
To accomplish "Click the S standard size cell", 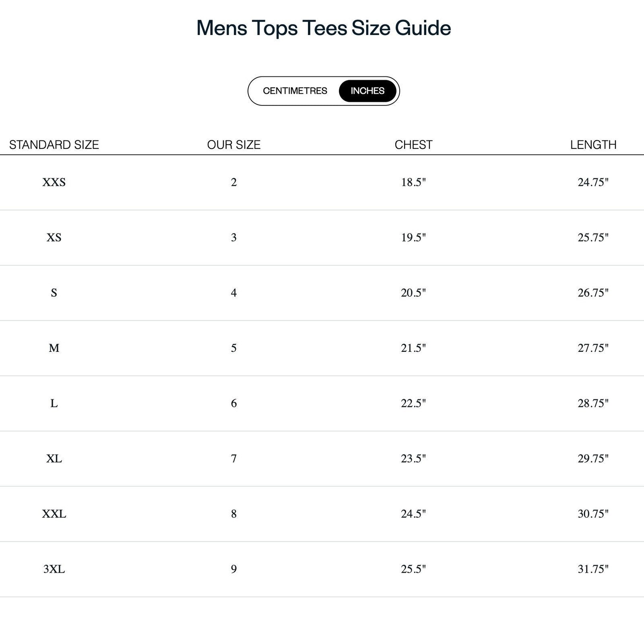I will (x=54, y=293).
